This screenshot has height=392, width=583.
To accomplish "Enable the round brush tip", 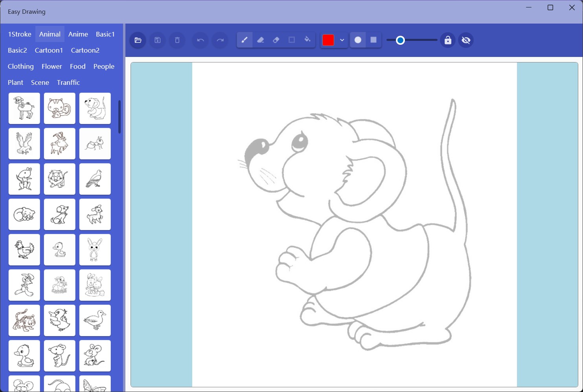I will pyautogui.click(x=358, y=40).
